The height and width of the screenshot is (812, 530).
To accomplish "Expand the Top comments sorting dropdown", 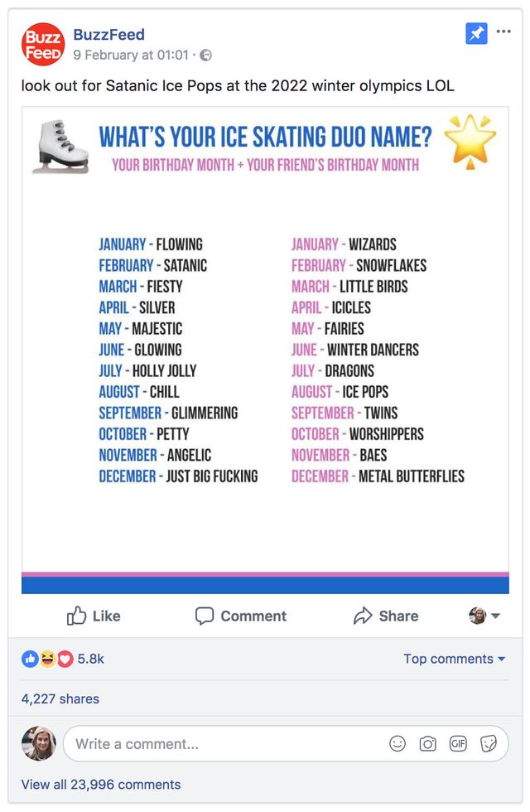I will [x=454, y=659].
